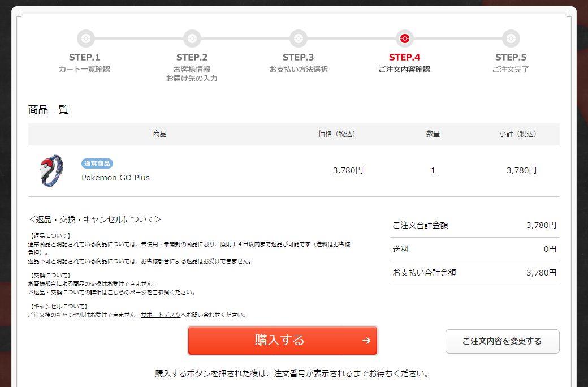Click the ご注文完了 step caption

tap(511, 70)
